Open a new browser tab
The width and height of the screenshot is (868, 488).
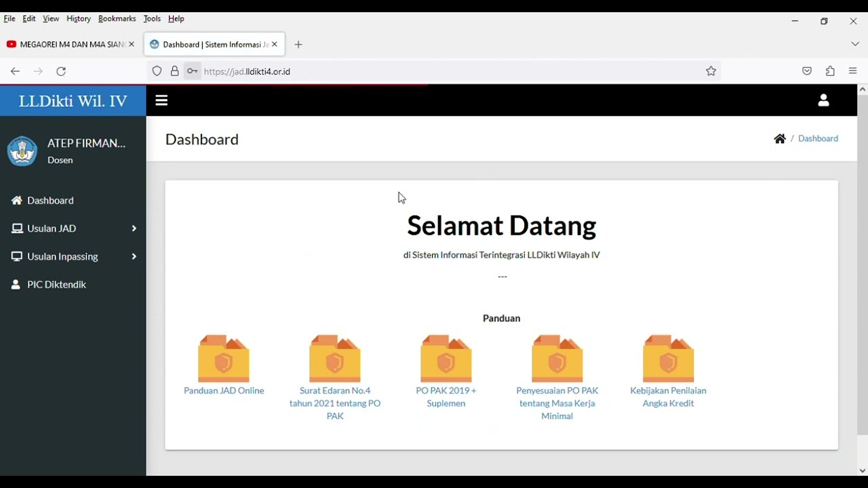[x=298, y=45]
